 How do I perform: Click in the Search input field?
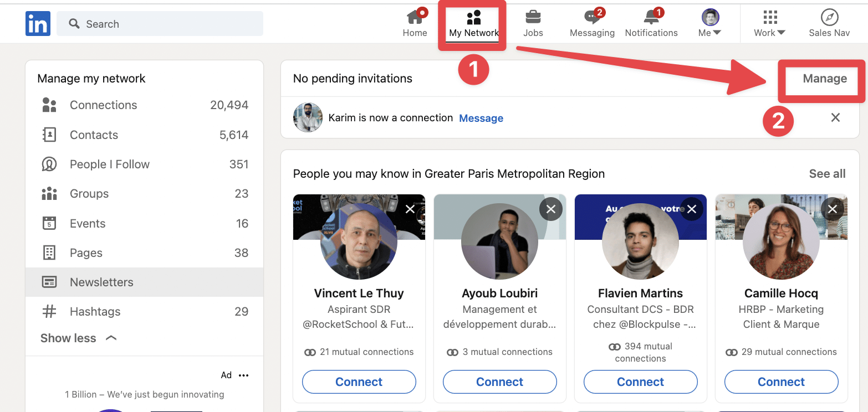pyautogui.click(x=160, y=24)
